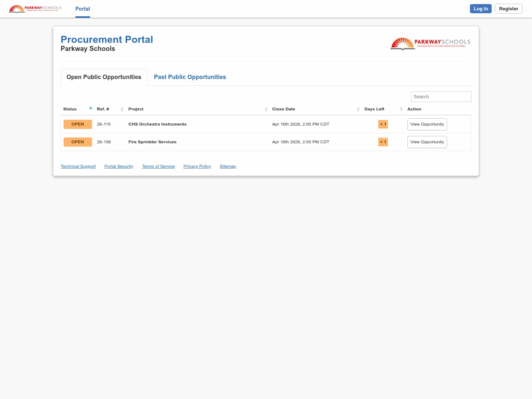Switch to the Past Public Opportunities tab
532x399 pixels.
[x=190, y=77]
